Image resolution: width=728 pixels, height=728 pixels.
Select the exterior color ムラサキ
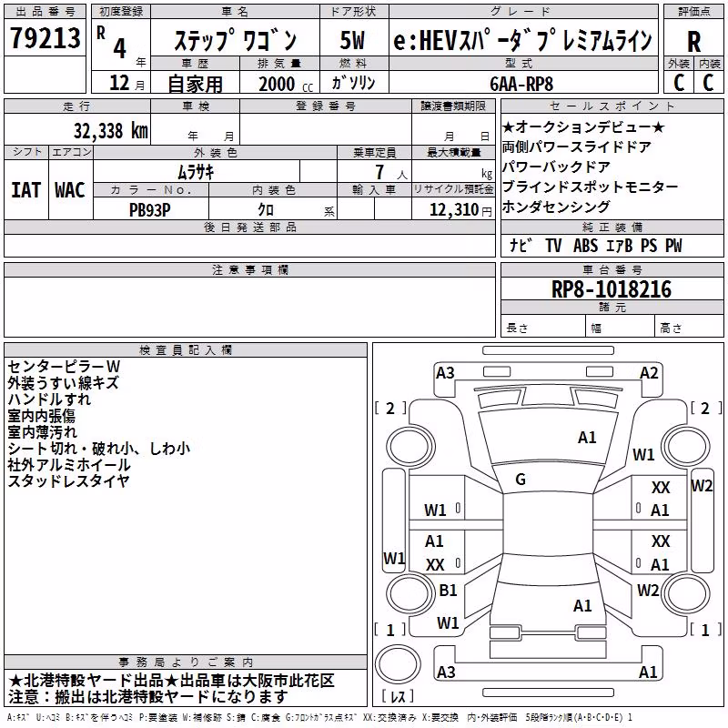[197, 172]
